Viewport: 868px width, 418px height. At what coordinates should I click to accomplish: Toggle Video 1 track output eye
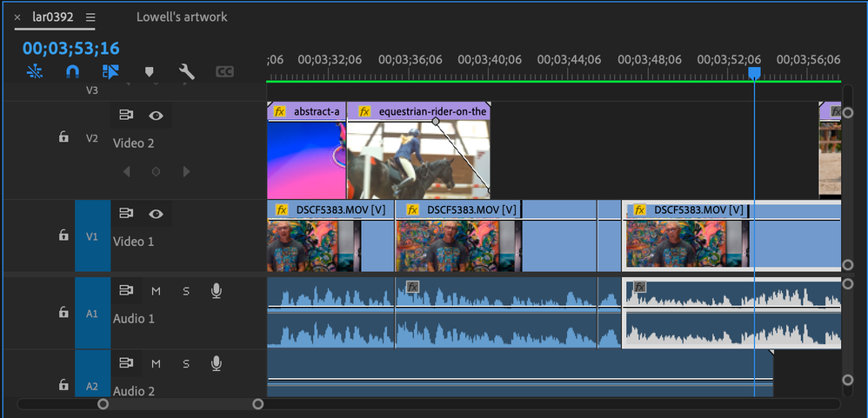click(156, 214)
